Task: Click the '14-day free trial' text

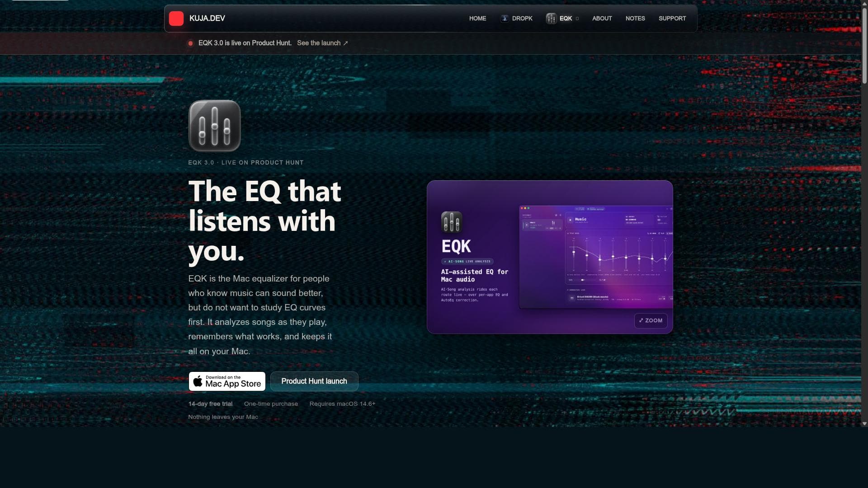Action: [x=210, y=404]
